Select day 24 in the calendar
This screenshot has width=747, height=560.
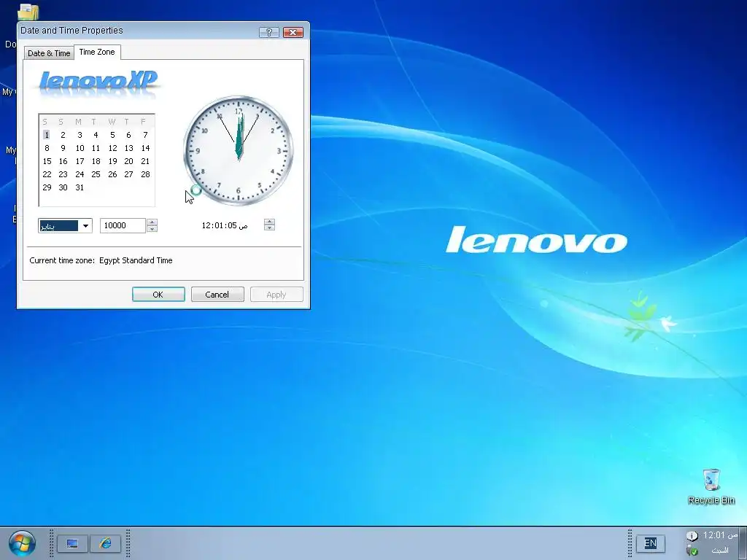(x=80, y=174)
